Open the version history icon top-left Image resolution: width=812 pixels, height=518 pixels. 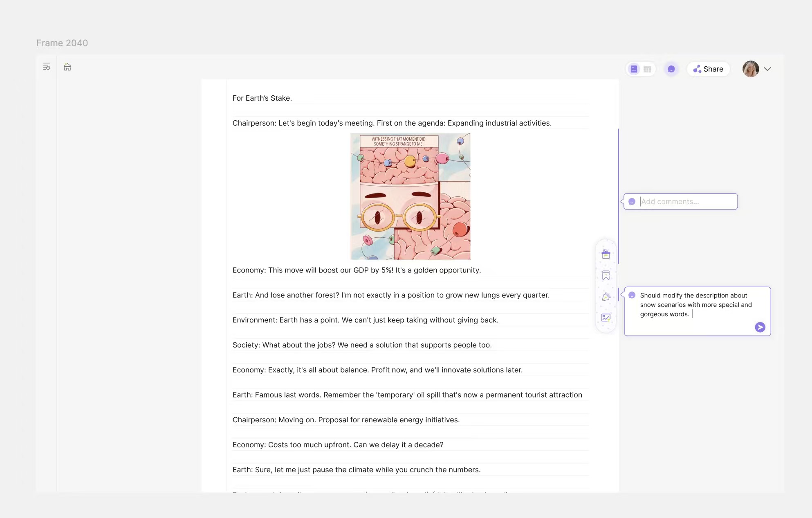pyautogui.click(x=47, y=66)
